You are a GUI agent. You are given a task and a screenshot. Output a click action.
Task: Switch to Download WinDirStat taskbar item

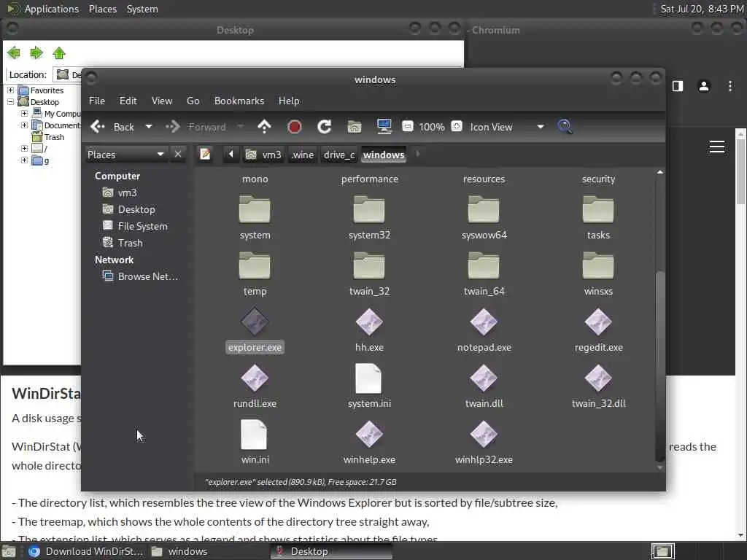coord(86,551)
